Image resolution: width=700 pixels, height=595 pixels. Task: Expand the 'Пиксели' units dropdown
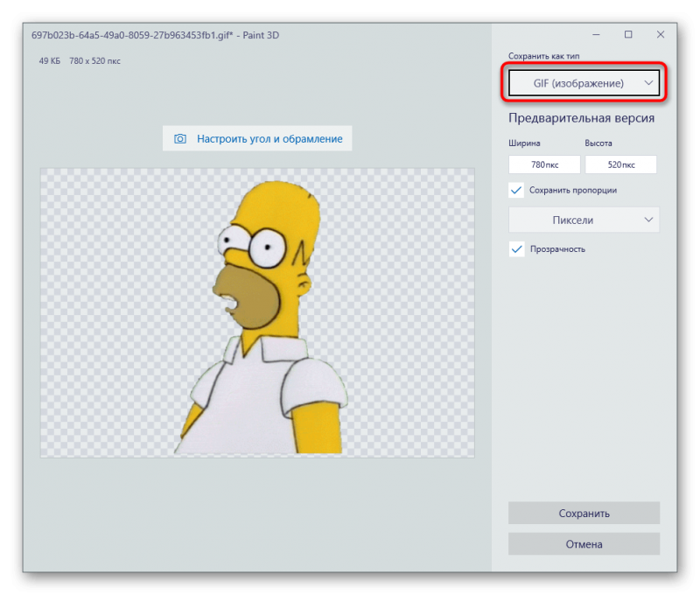click(x=584, y=220)
